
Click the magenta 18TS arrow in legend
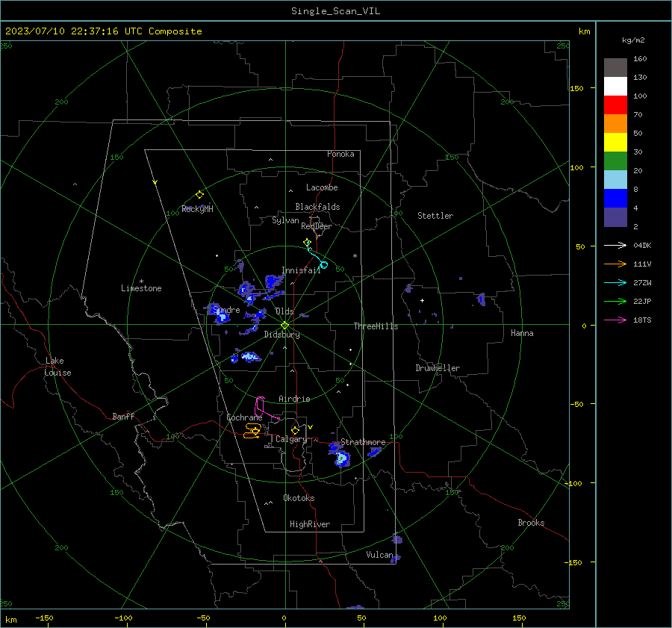coord(615,320)
